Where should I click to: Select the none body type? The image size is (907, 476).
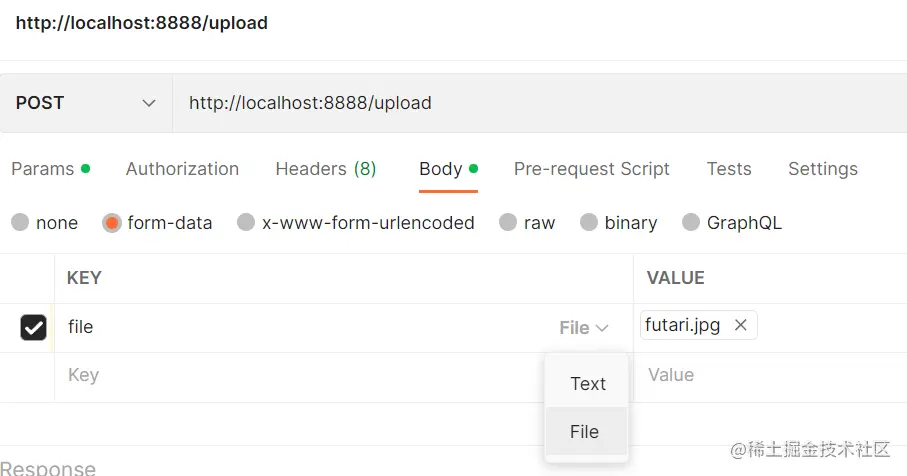point(20,223)
